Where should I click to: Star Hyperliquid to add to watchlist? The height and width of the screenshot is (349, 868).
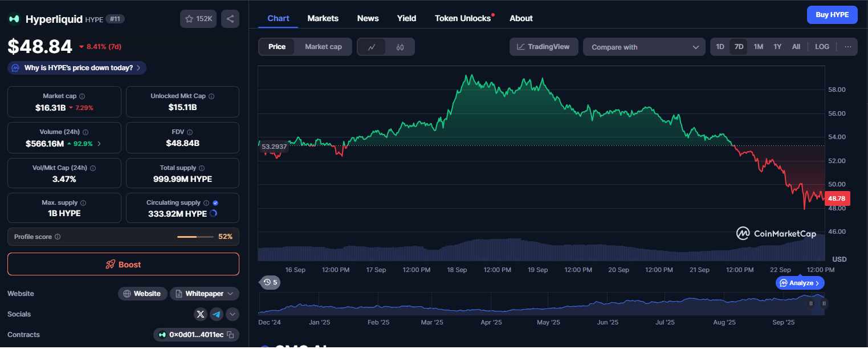(x=198, y=19)
